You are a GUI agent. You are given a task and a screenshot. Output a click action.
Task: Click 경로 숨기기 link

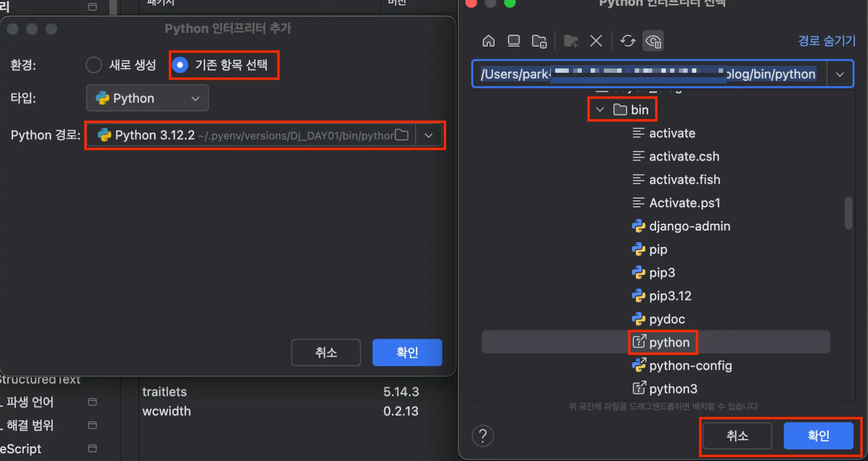point(827,41)
